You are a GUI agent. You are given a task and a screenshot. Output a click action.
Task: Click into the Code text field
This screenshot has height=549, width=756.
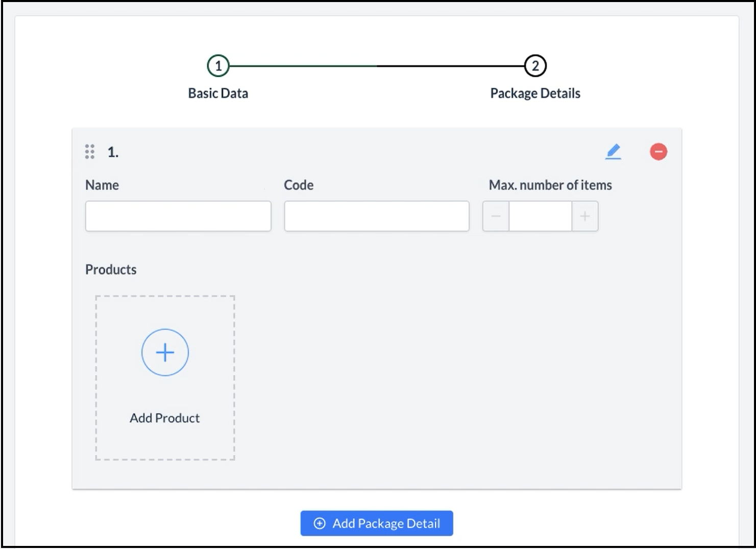click(377, 216)
